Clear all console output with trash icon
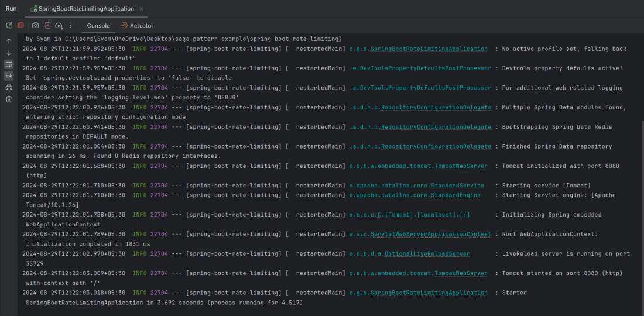Screen dimensions: 644x316 9,99
